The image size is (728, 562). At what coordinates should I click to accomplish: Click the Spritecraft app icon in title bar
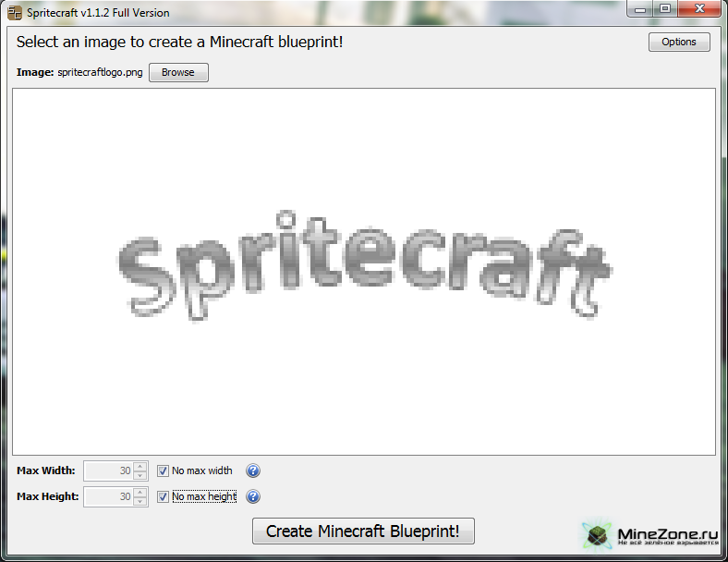(x=14, y=13)
